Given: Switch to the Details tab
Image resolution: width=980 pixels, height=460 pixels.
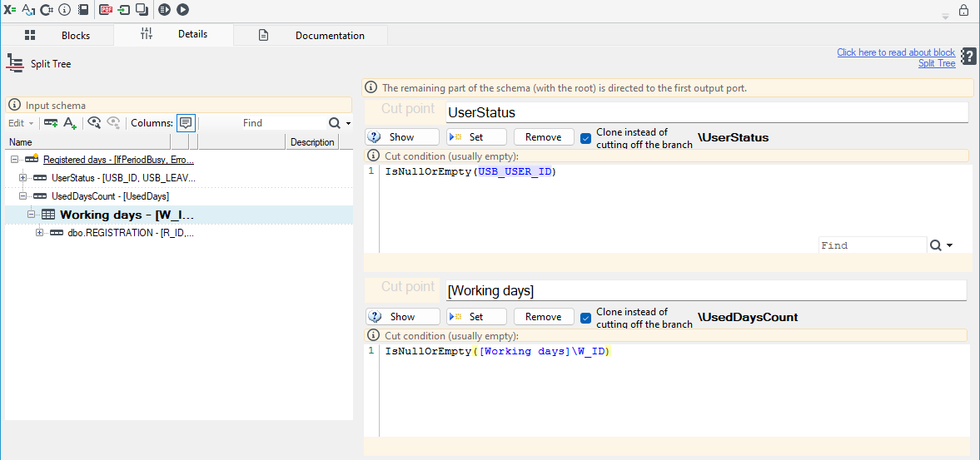Looking at the screenshot, I should [174, 34].
